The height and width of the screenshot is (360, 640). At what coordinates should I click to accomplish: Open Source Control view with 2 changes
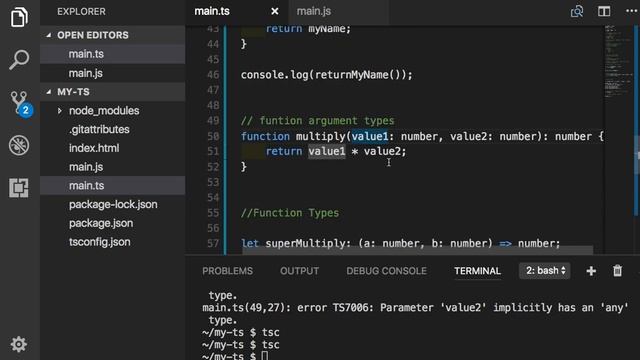pyautogui.click(x=20, y=103)
